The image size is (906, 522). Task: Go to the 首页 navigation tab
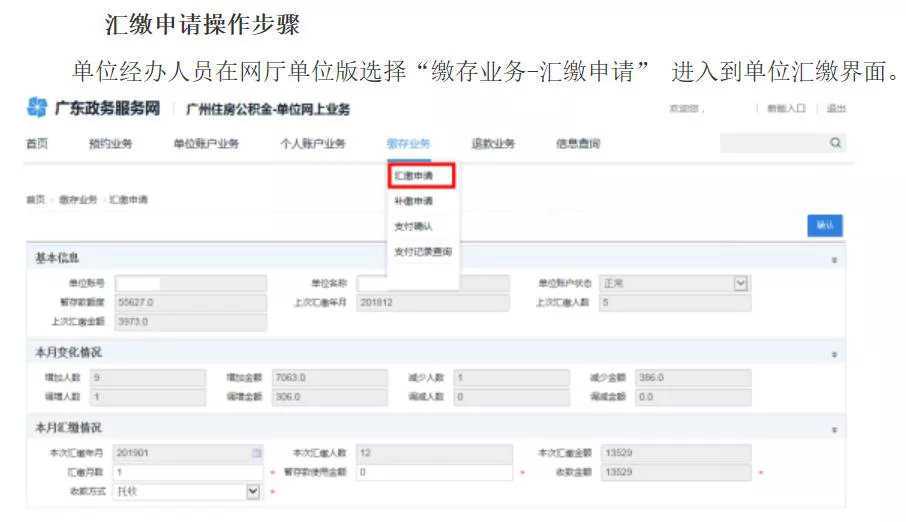(36, 144)
